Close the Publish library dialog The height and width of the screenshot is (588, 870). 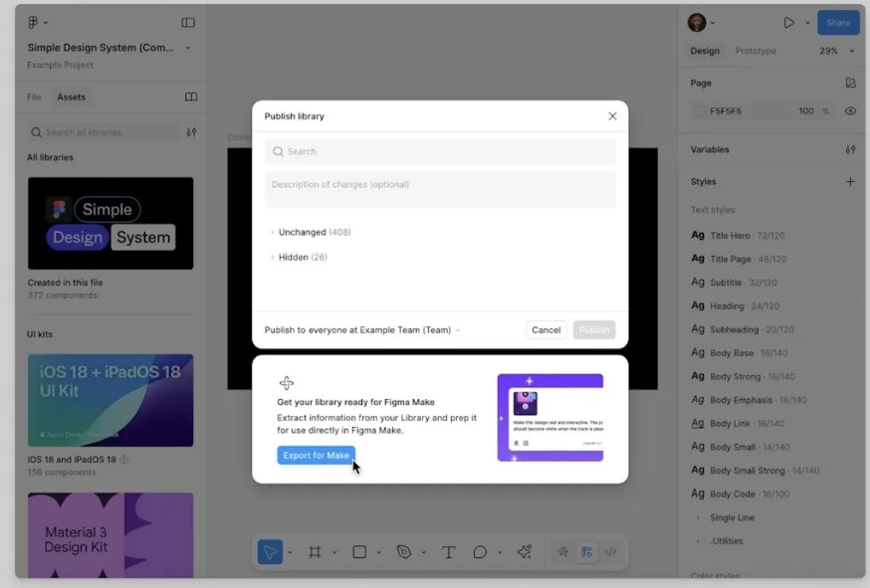tap(612, 116)
